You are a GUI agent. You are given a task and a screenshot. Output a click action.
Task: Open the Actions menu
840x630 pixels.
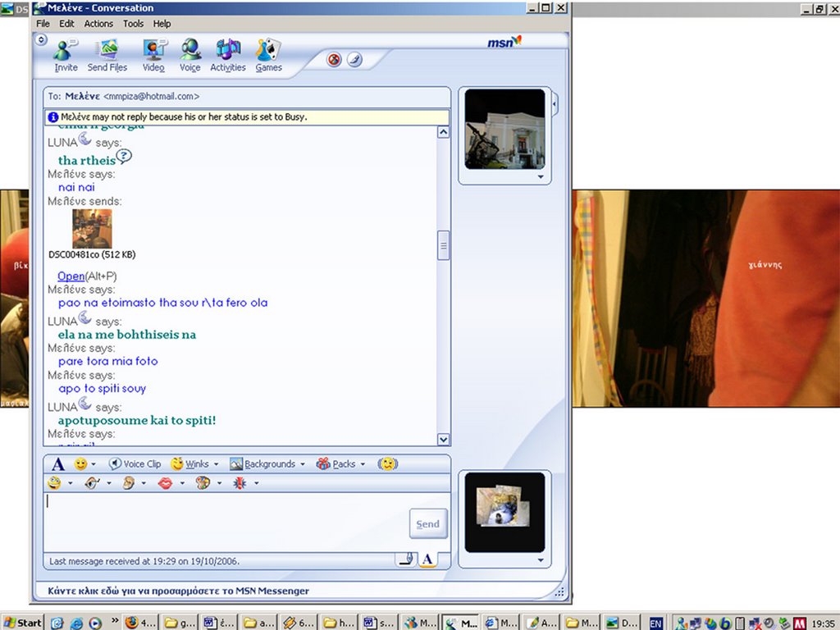click(98, 24)
